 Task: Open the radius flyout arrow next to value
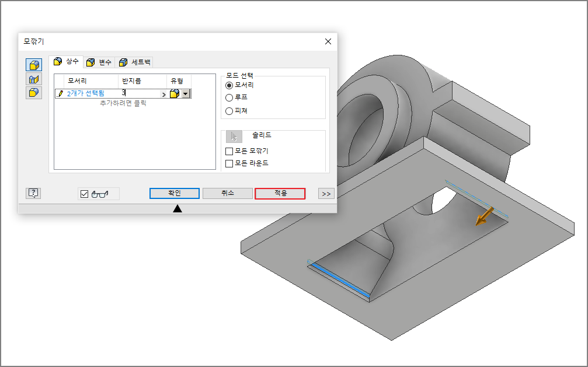coord(163,94)
